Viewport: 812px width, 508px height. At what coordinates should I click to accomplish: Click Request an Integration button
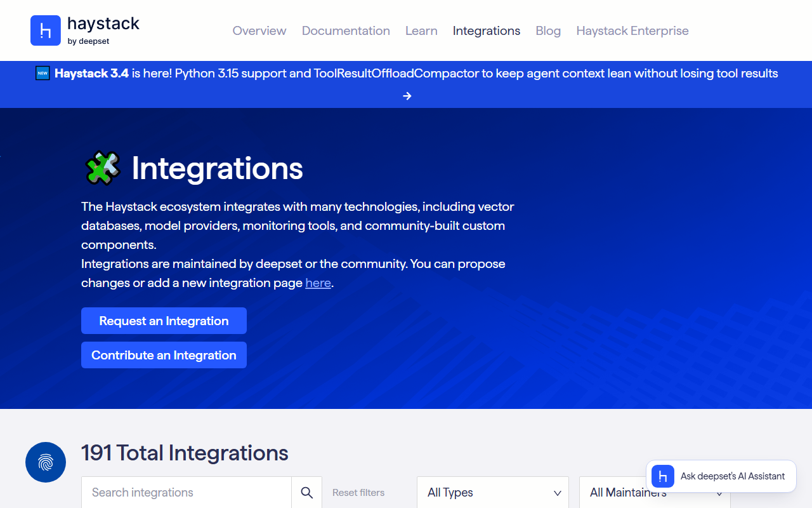(x=164, y=321)
